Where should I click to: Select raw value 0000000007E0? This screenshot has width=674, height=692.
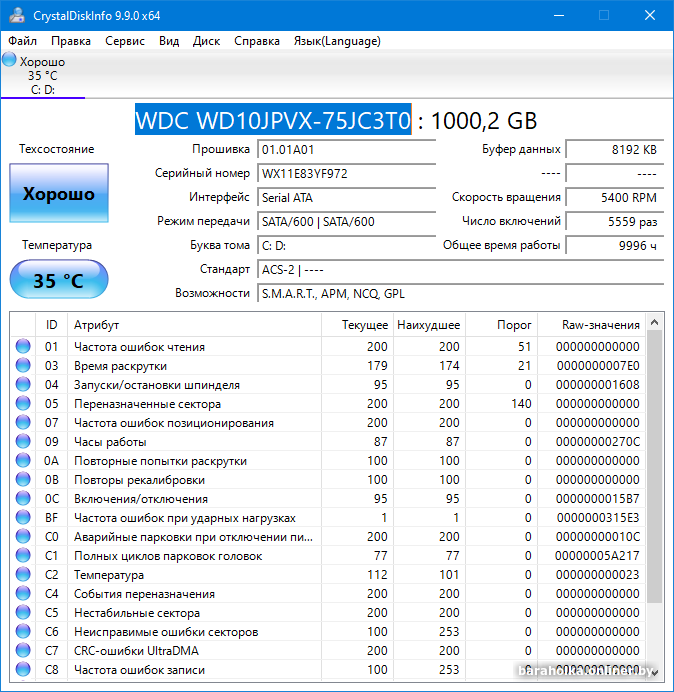598,365
